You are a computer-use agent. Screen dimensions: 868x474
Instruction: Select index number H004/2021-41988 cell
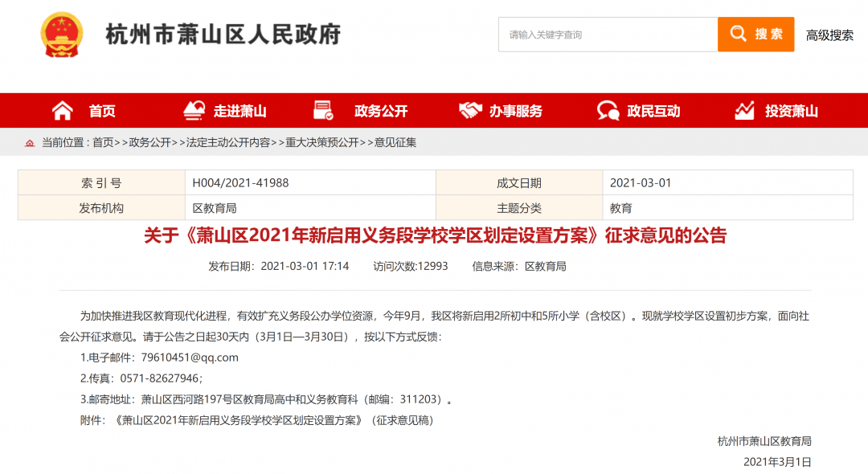[x=310, y=182]
